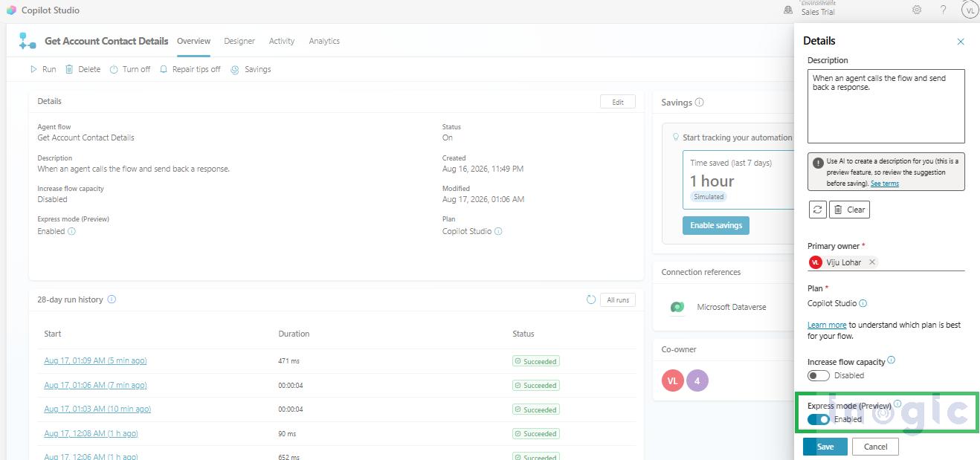Viewport: 980px width, 460px height.
Task: Show info for 28-day run history
Action: [112, 299]
